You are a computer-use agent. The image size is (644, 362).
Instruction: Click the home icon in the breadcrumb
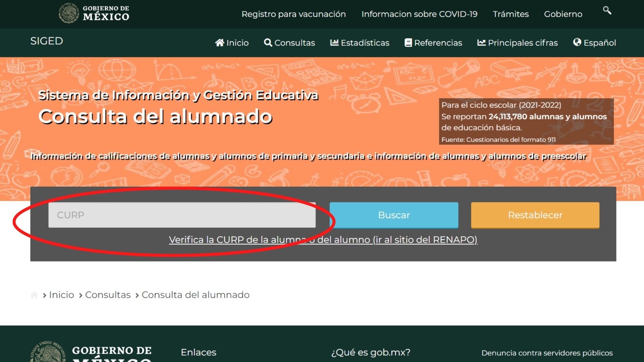(35, 295)
